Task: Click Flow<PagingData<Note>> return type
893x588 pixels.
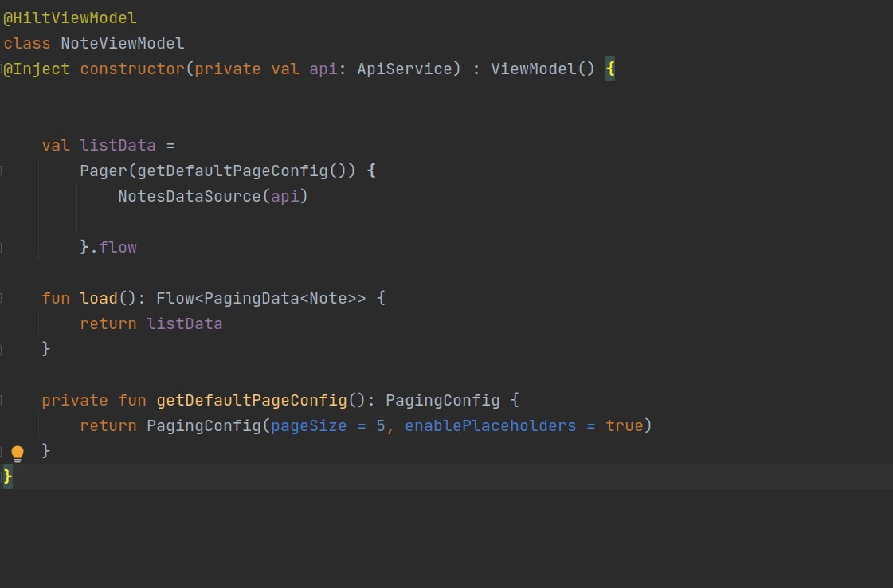Action: pyautogui.click(x=260, y=299)
